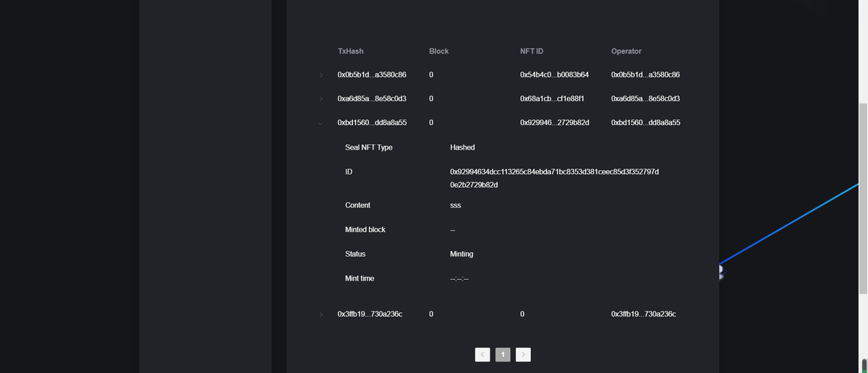
Task: Expand the 0x3ffb19...730a236c transaction row
Action: tap(320, 314)
